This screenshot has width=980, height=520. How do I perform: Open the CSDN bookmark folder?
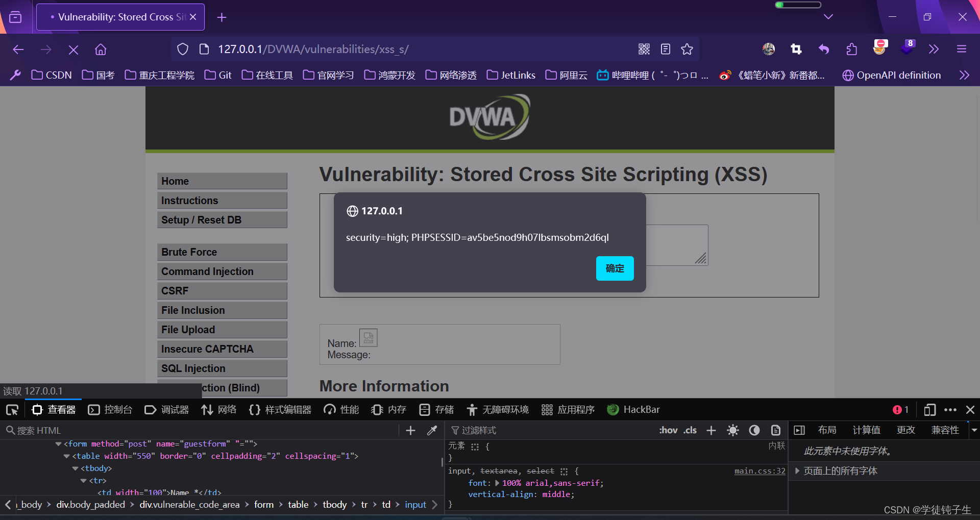52,75
